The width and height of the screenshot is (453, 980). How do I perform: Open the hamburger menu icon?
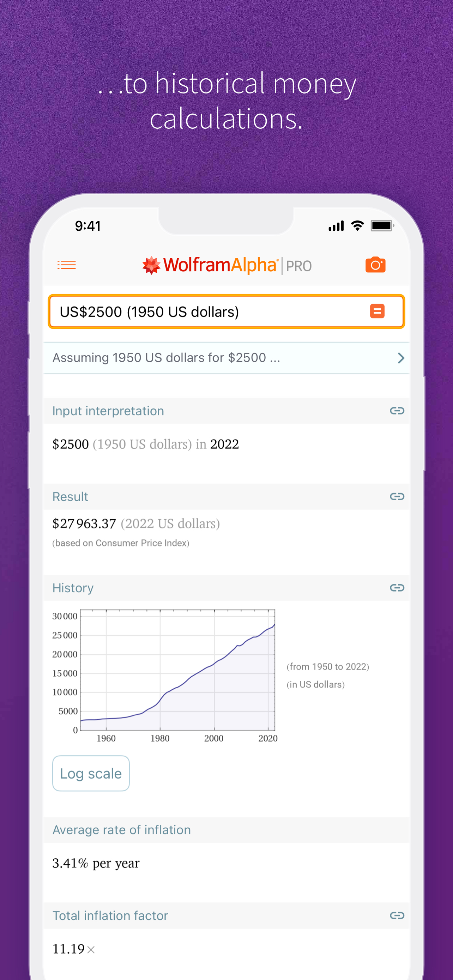(67, 265)
